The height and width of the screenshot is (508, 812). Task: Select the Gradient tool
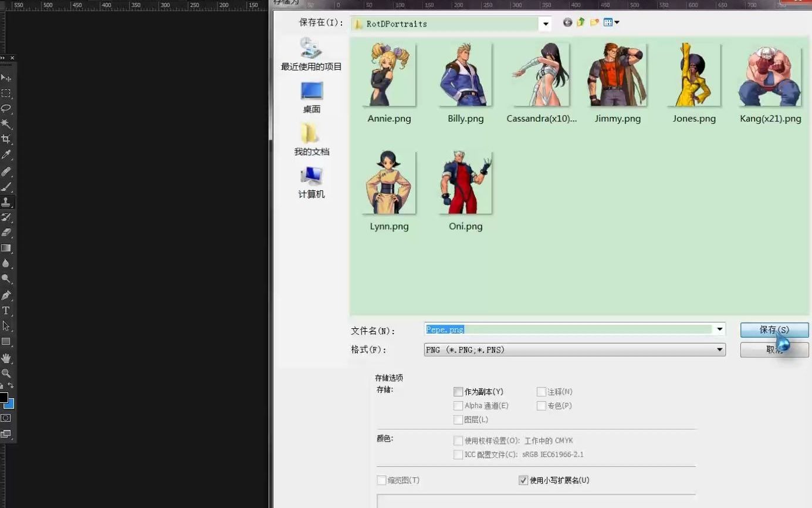6,248
